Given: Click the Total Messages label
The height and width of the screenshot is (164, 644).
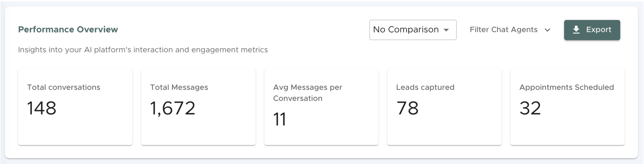Looking at the screenshot, I should 179,87.
